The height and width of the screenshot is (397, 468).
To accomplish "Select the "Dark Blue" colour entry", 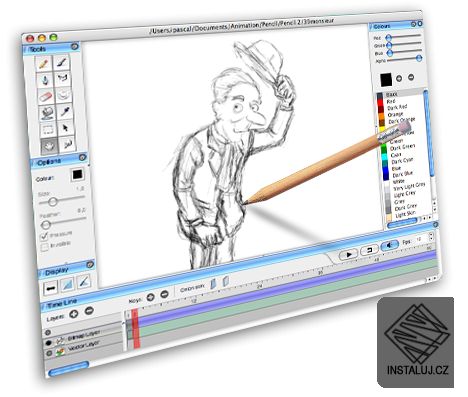I will (x=402, y=174).
